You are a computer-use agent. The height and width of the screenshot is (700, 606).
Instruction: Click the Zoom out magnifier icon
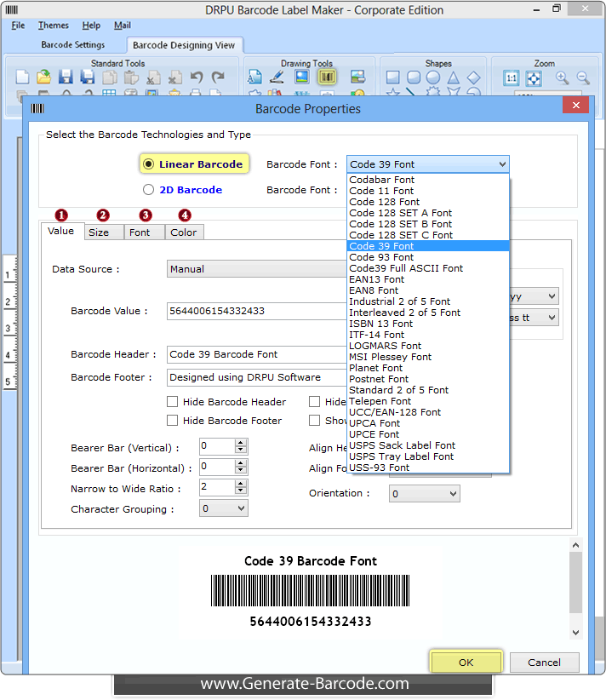pyautogui.click(x=583, y=78)
